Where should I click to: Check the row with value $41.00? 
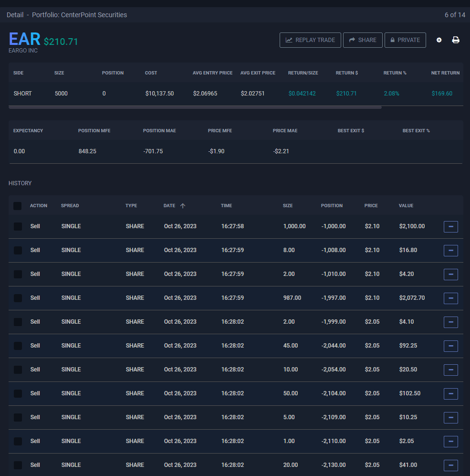(18, 465)
